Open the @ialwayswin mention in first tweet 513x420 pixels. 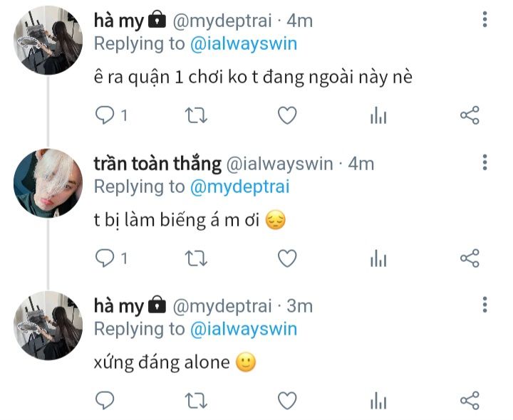pos(244,44)
